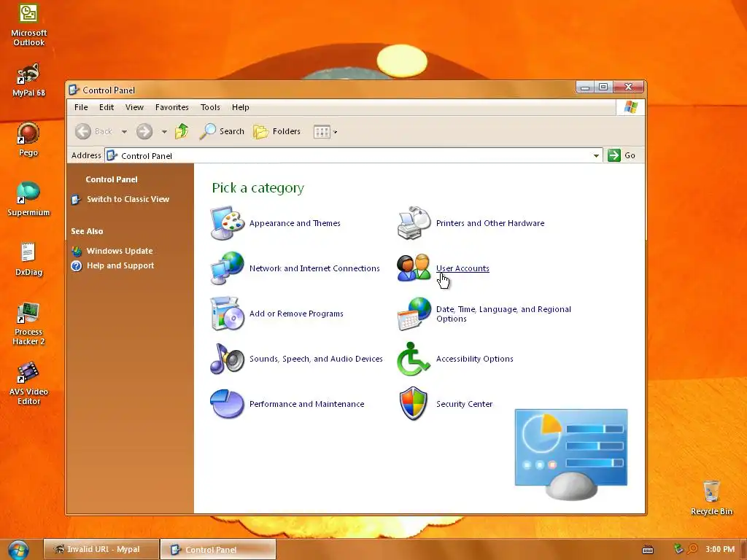Screen dimensions: 747x560
Task: Click the Security Center text link
Action: pos(464,404)
